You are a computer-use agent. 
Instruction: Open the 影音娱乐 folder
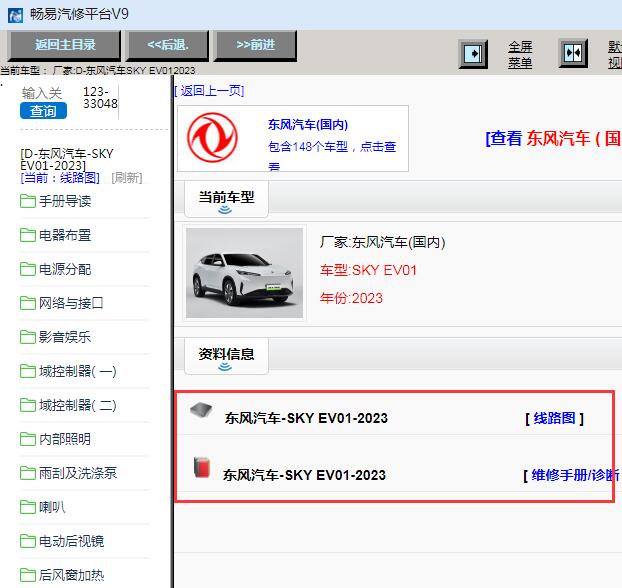pos(56,337)
